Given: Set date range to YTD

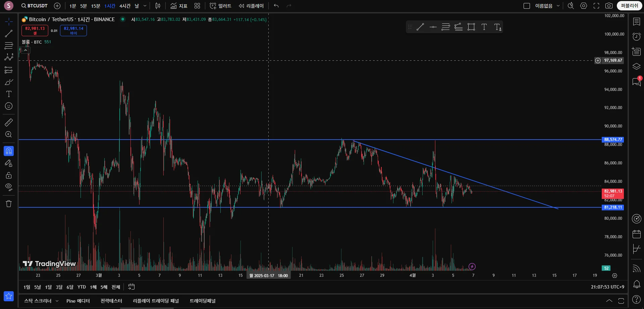Looking at the screenshot, I should coord(82,287).
